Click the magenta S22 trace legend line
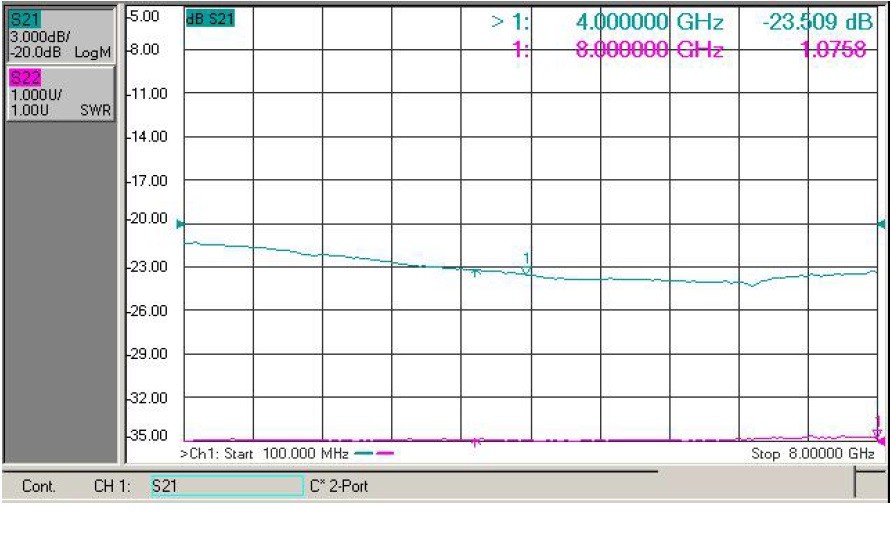The height and width of the screenshot is (540, 892). pos(385,454)
